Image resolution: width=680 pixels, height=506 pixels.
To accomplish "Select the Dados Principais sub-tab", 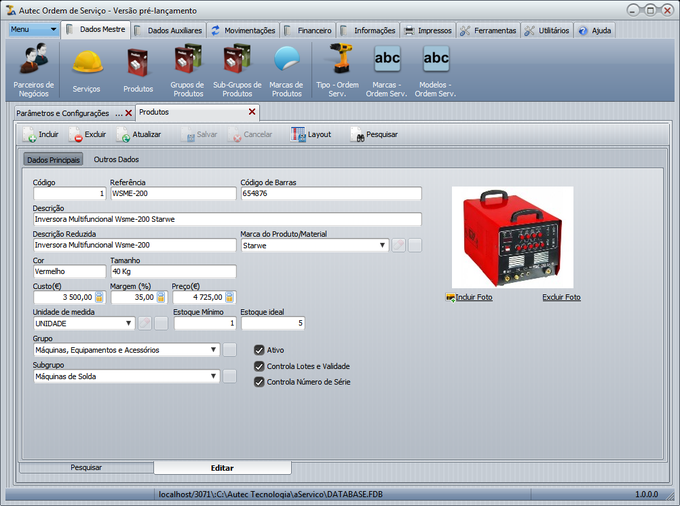I will point(53,160).
